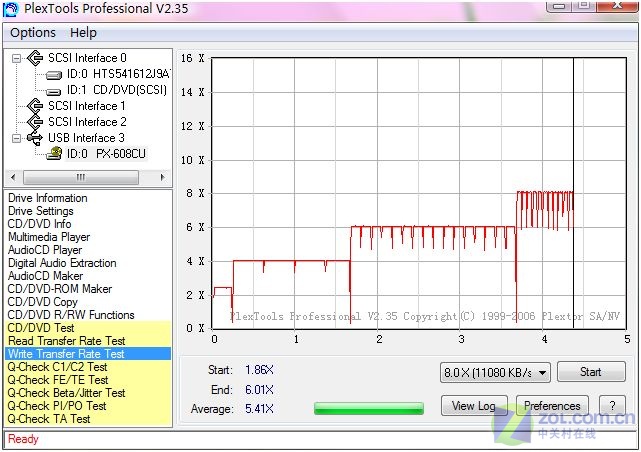Viewport: 641px width, 452px height.
Task: Open Drive Settings
Action: [41, 211]
